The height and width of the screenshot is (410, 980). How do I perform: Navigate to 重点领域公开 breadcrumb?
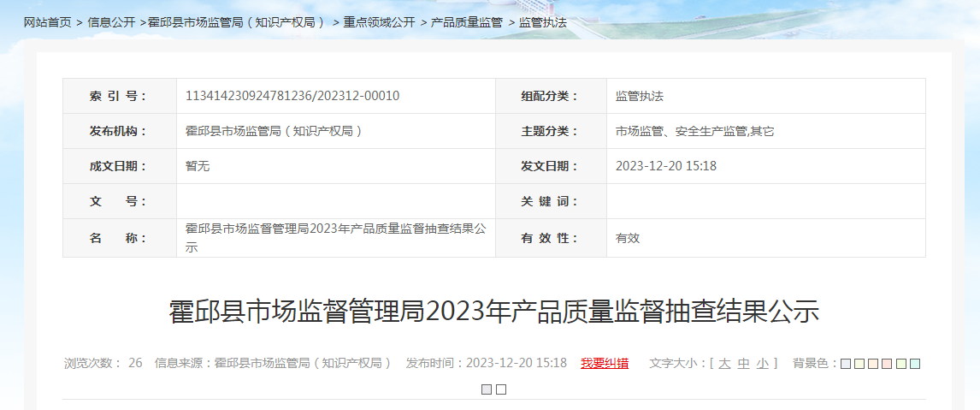[379, 22]
